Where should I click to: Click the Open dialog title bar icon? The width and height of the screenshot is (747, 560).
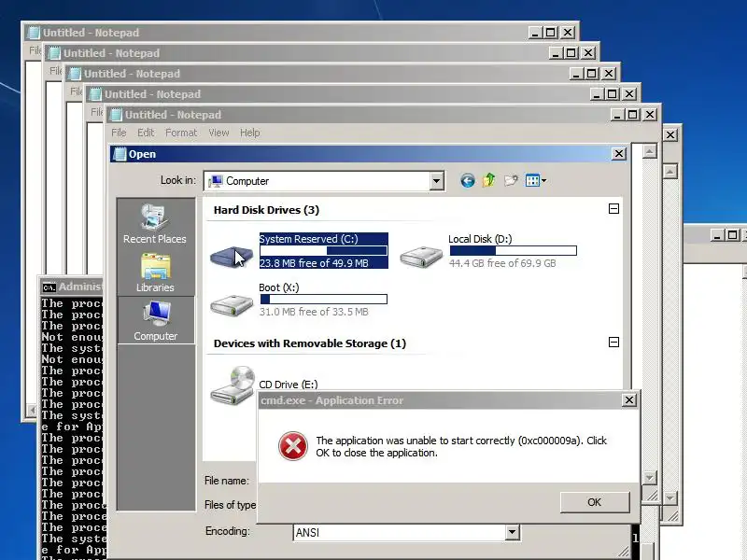[x=120, y=154]
